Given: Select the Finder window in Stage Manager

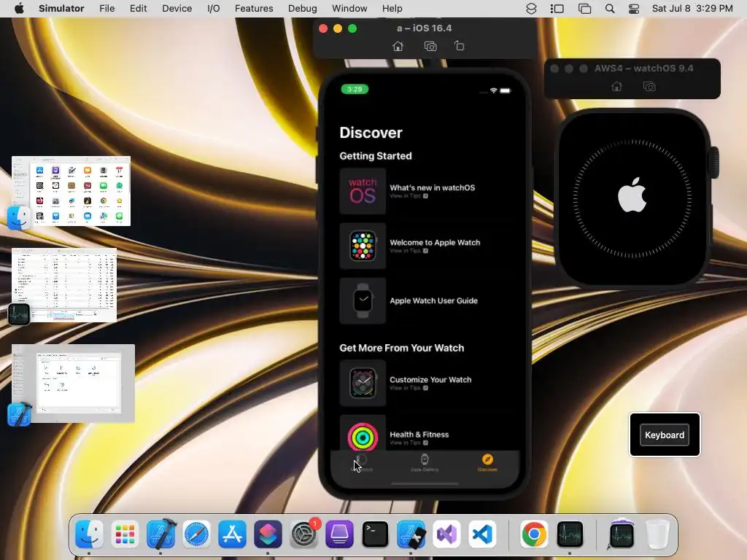Looking at the screenshot, I should click(x=71, y=191).
